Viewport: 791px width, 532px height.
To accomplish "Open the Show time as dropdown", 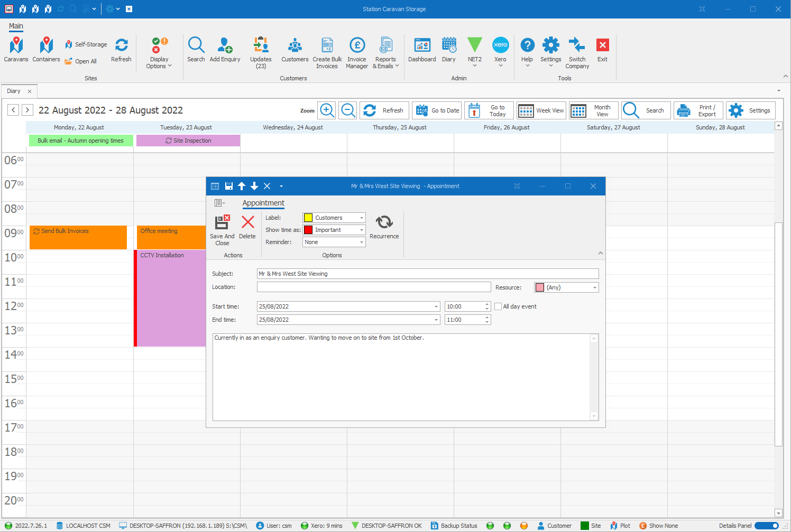I will (x=362, y=230).
